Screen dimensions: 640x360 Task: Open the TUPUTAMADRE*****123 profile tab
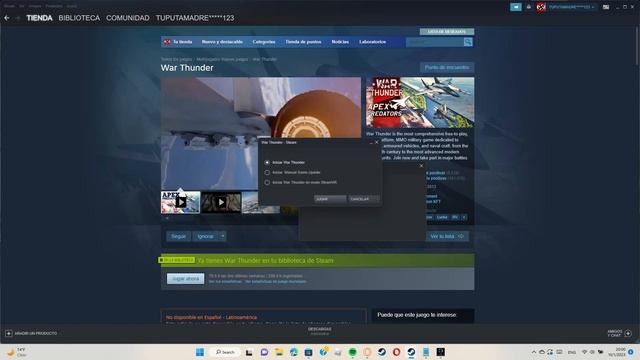point(195,18)
